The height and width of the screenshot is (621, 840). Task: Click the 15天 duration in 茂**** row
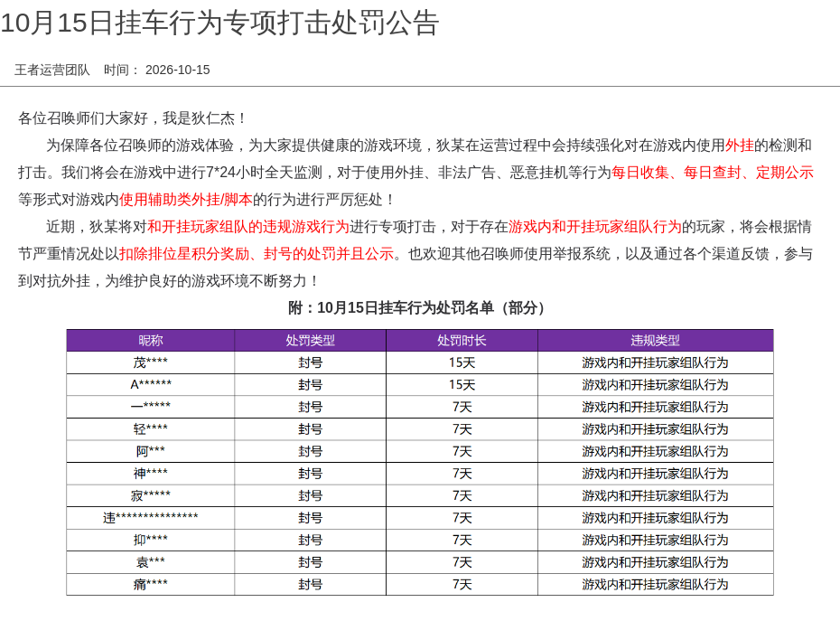[x=462, y=363]
